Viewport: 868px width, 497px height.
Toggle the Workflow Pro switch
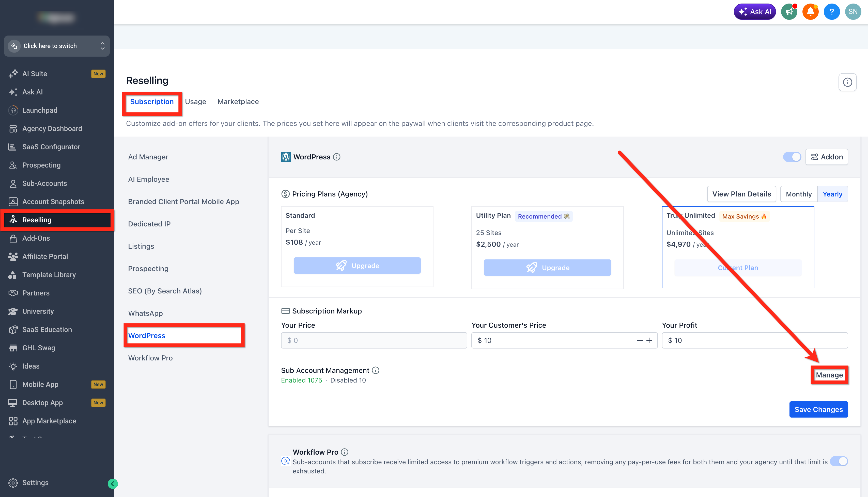point(839,461)
